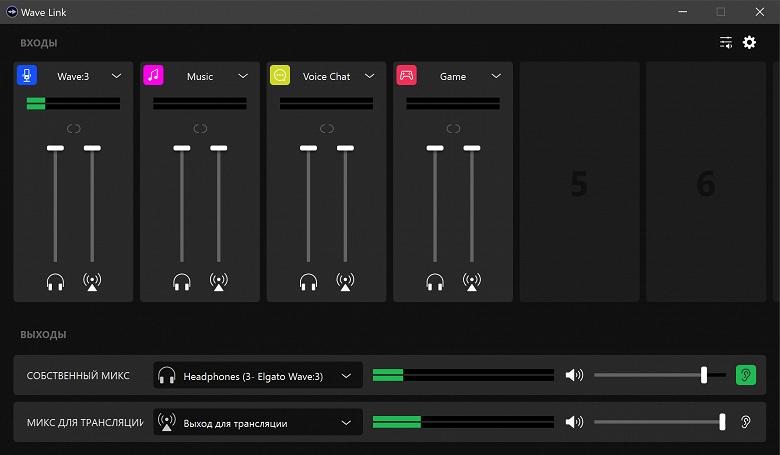Expand the Voice Chat channel dropdown arrow
The height and width of the screenshot is (455, 780).
[370, 76]
